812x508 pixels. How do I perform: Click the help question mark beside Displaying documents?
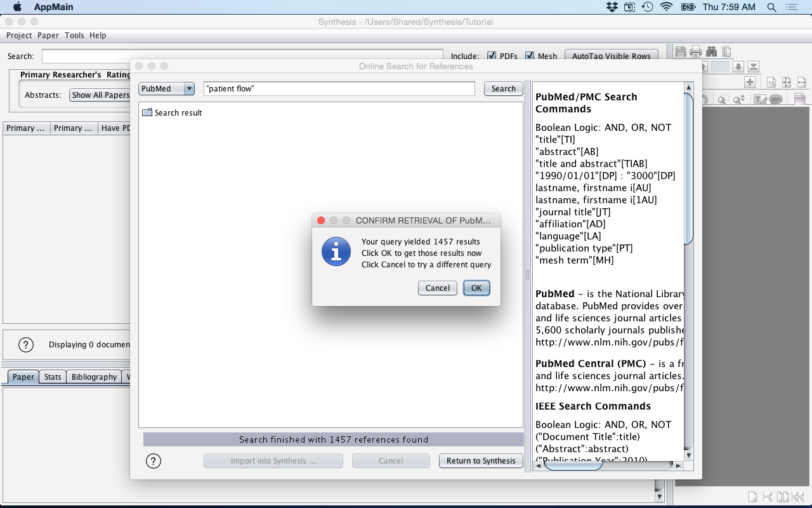25,345
